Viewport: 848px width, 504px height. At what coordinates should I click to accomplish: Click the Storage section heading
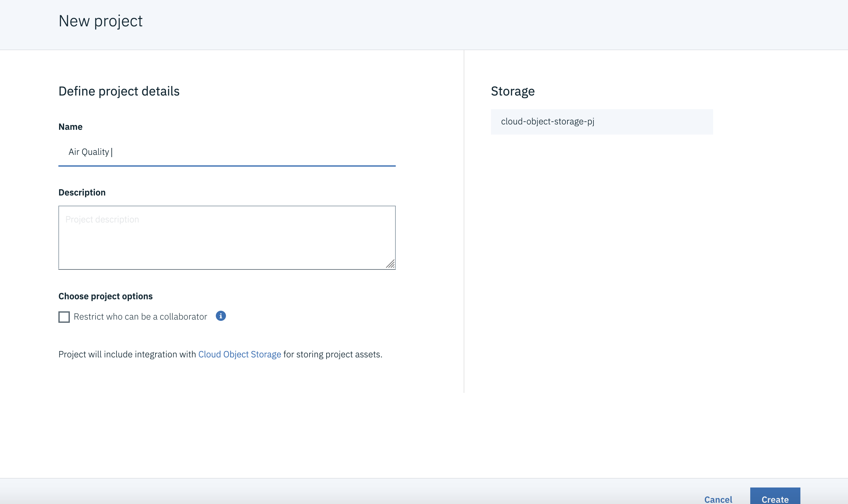[513, 91]
